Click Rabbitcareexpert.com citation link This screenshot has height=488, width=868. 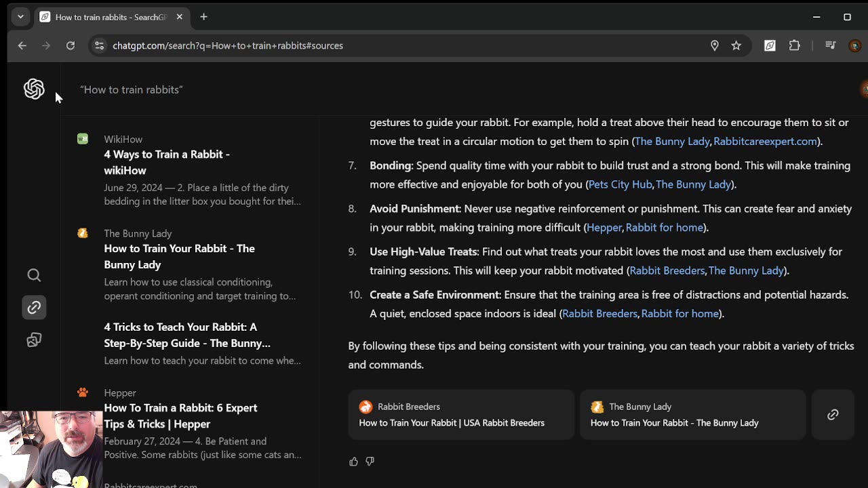[765, 141]
